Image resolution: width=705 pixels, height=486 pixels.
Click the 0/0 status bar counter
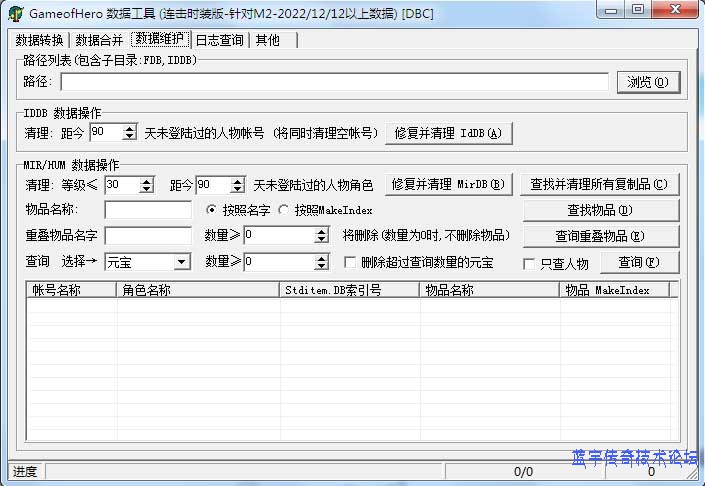point(523,472)
